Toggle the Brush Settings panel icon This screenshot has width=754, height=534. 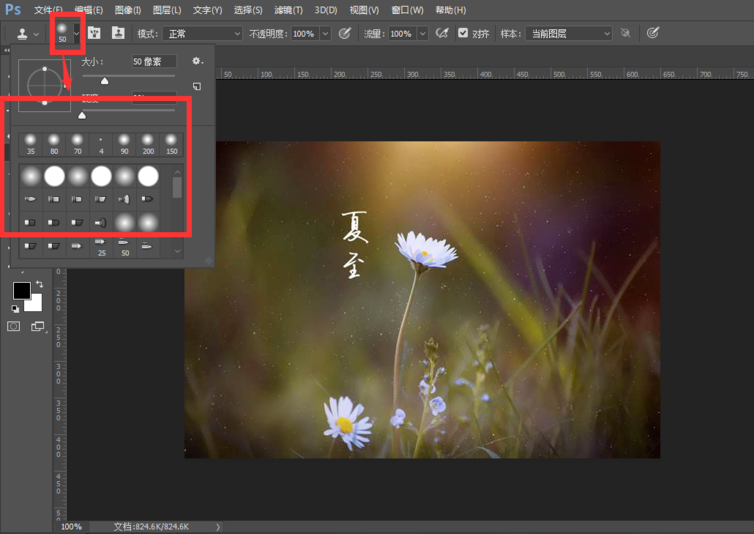click(x=95, y=33)
